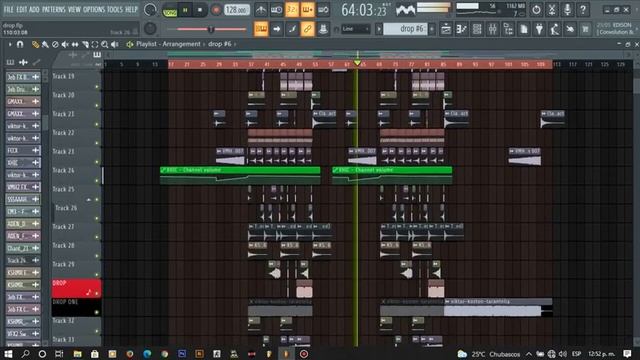This screenshot has width=640, height=360.
Task: Open the Mixer icon
Action: 492,29
